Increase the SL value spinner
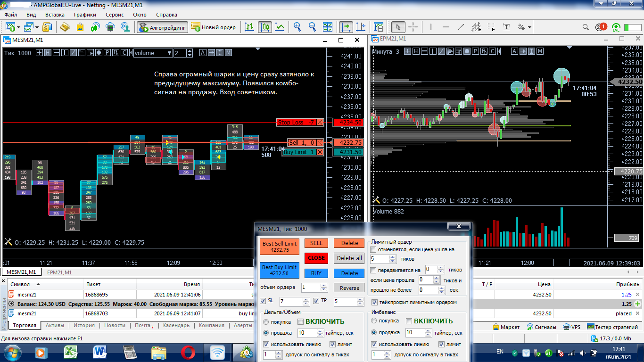Screen dimensions: 644x362 [305, 299]
